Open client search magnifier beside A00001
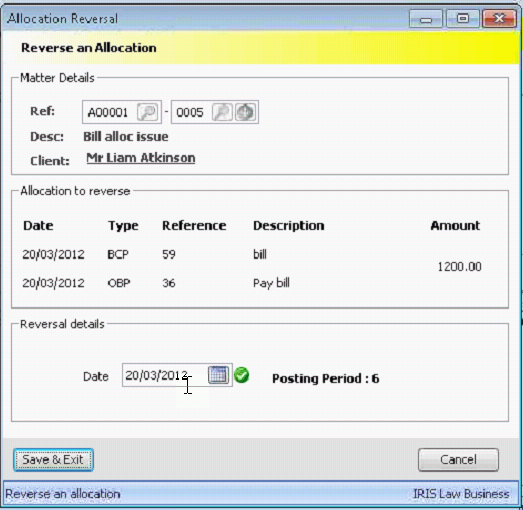Image resolution: width=523 pixels, height=510 pixels. coord(147,112)
